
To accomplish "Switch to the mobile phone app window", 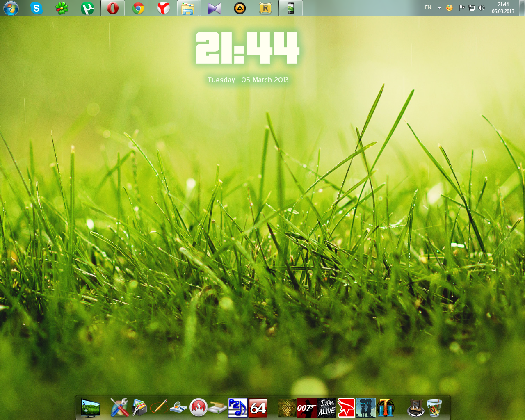I will (x=291, y=8).
